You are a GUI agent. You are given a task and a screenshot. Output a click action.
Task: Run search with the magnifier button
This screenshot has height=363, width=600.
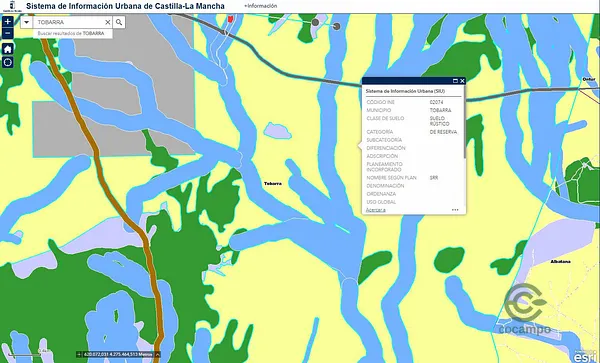pyautogui.click(x=119, y=22)
